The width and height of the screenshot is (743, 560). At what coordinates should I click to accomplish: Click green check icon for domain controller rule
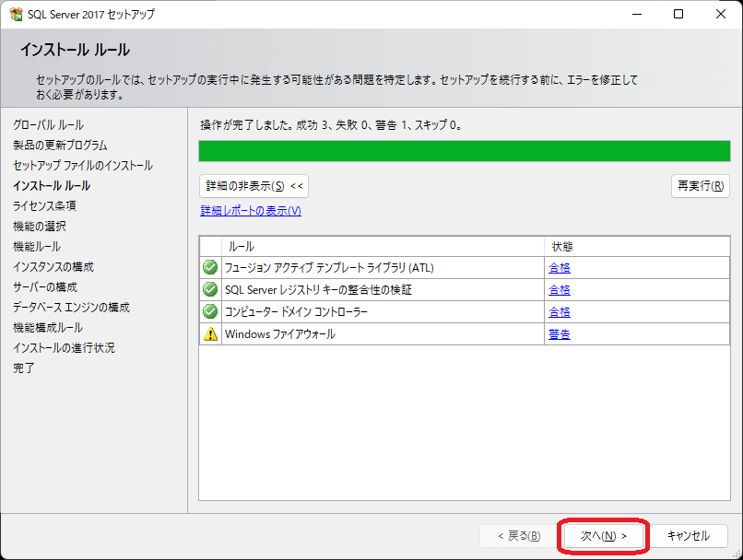click(x=210, y=312)
